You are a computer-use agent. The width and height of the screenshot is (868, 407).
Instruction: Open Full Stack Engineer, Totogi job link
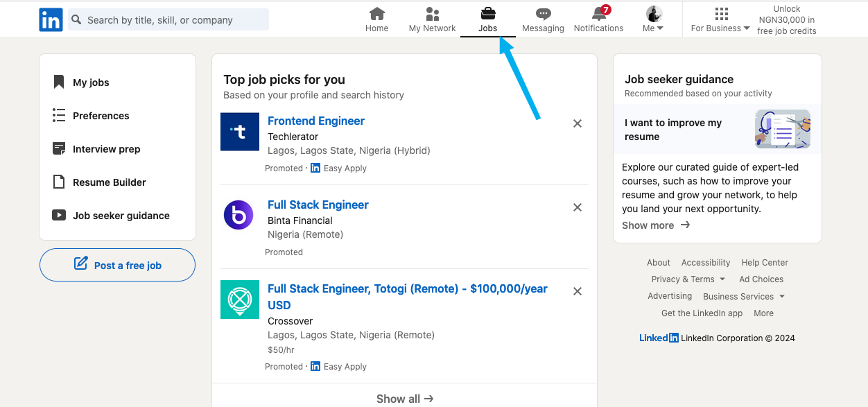[408, 297]
